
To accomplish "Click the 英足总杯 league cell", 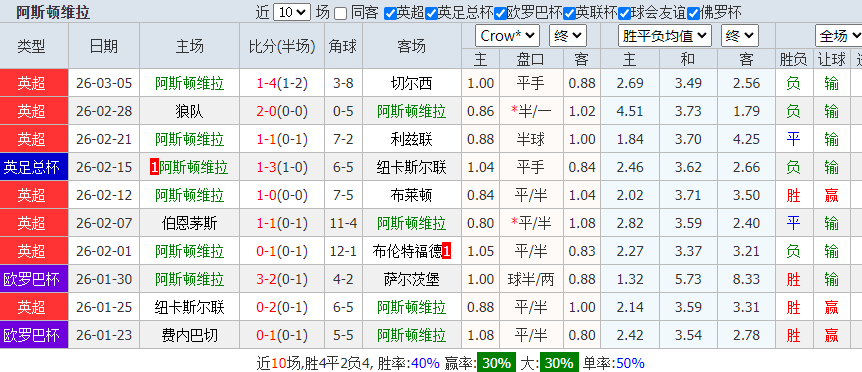I will pos(34,167).
